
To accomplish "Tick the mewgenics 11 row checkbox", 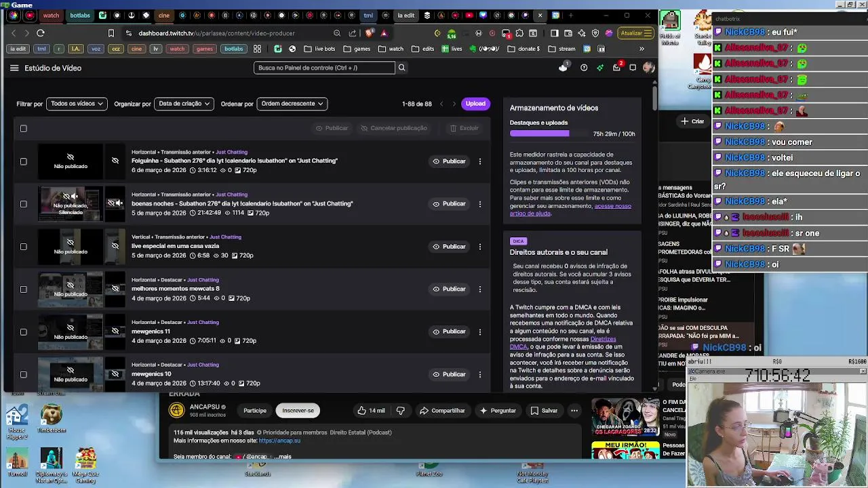I will 23,332.
